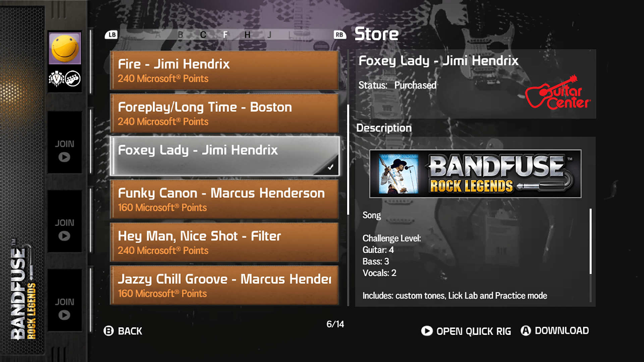Screen dimensions: 644x362
Task: Join as the fourth player slot
Action: point(64,308)
